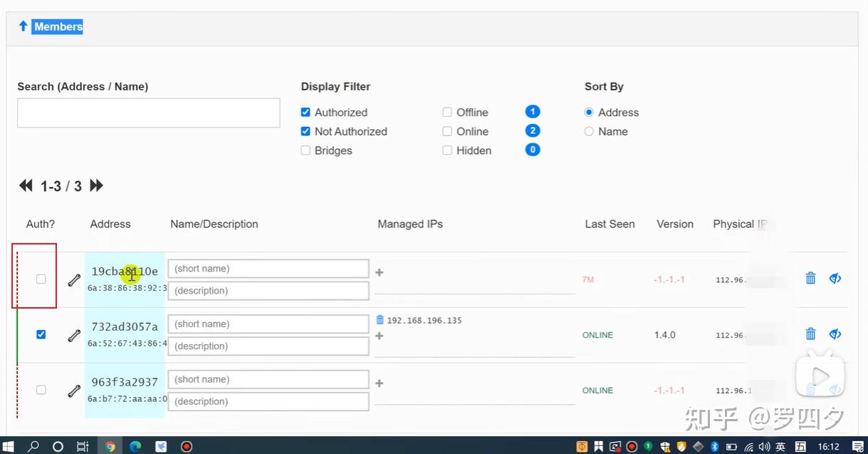868x454 pixels.
Task: Check the Bridges filter checkbox
Action: 305,150
